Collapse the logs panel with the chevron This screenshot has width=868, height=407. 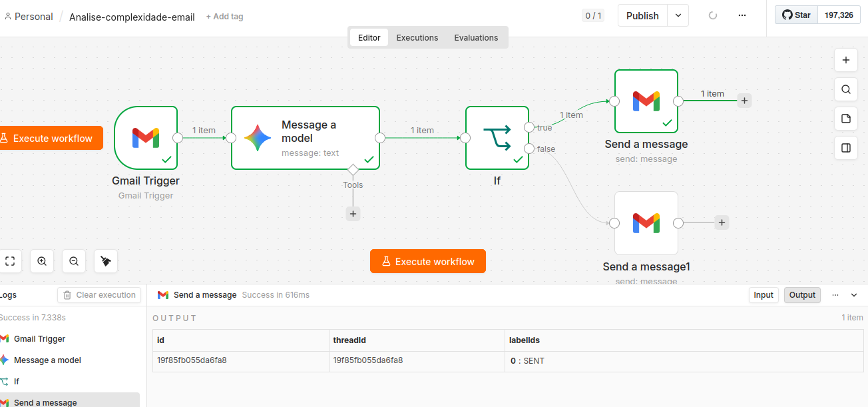click(x=855, y=295)
